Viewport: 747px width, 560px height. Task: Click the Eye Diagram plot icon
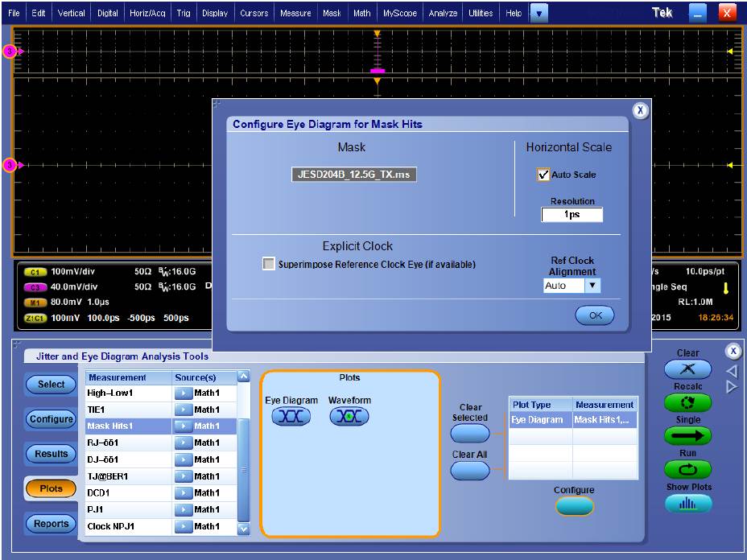(291, 416)
